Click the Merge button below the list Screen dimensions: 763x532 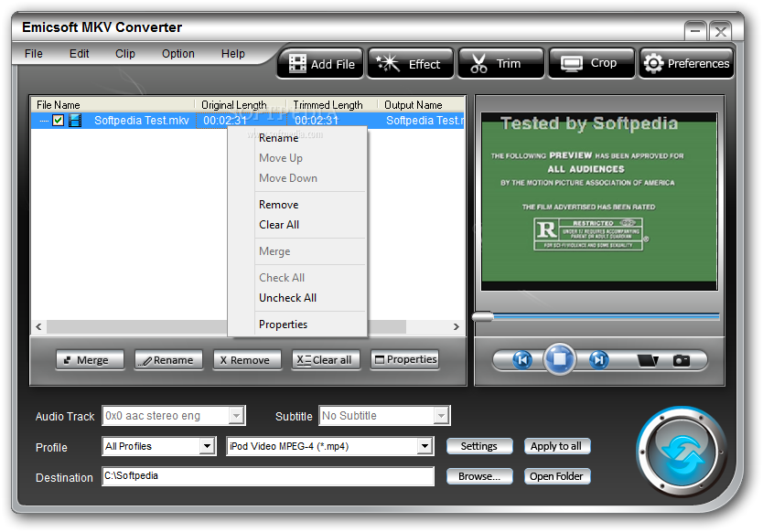(90, 360)
